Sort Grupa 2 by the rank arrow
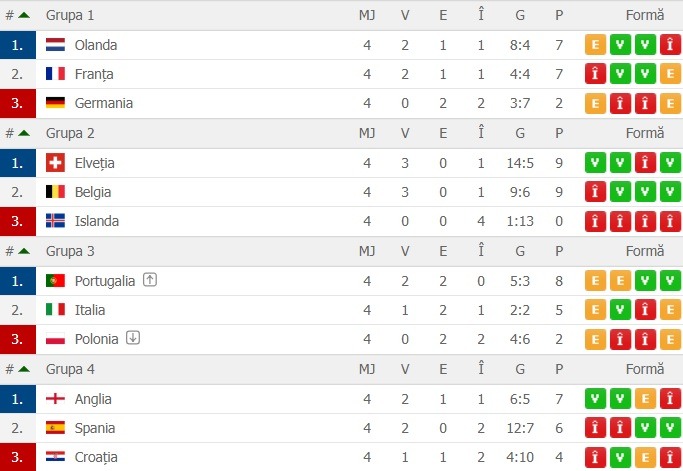The height and width of the screenshot is (471, 683). [24, 133]
